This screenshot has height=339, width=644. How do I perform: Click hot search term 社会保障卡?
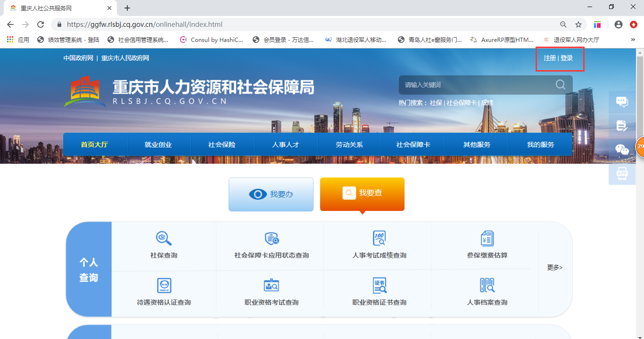coord(462,103)
